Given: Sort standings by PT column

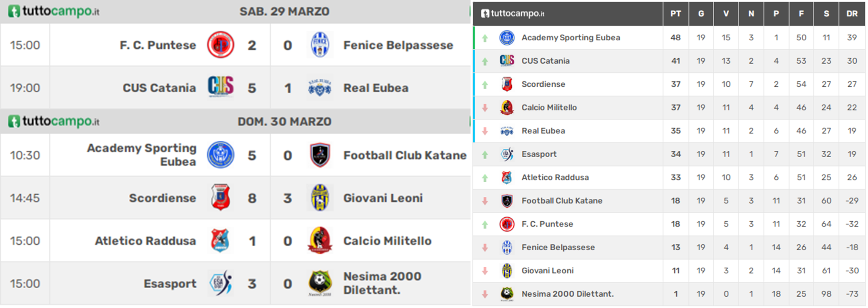Looking at the screenshot, I should 676,14.
